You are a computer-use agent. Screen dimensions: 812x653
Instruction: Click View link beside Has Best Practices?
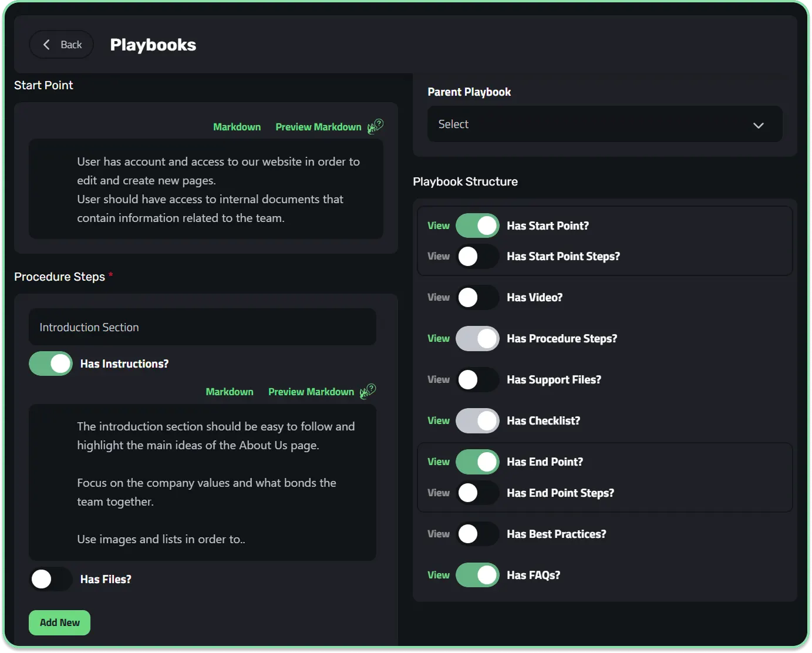coord(439,534)
